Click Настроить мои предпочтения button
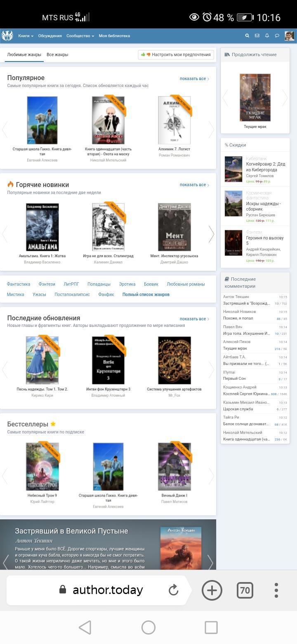This screenshot has height=644, width=297. pyautogui.click(x=176, y=54)
